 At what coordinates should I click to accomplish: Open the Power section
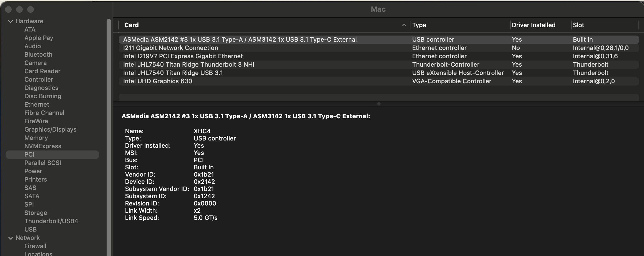pyautogui.click(x=33, y=171)
